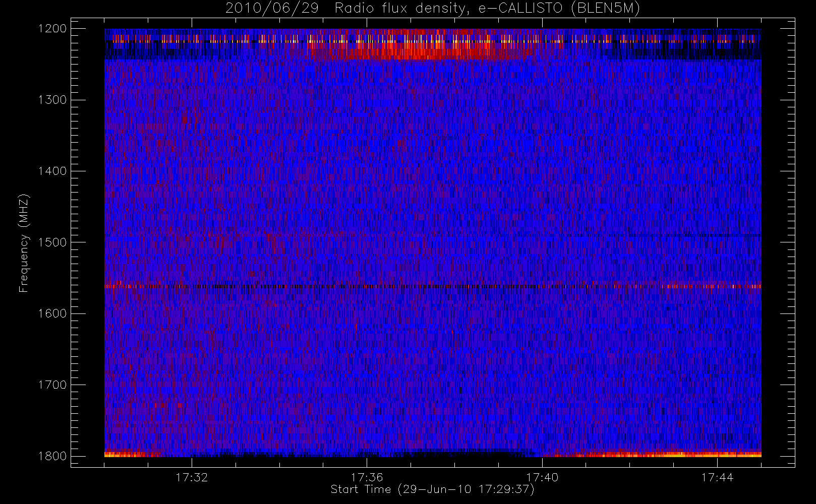Click the 17:36 time axis label

pos(367,477)
